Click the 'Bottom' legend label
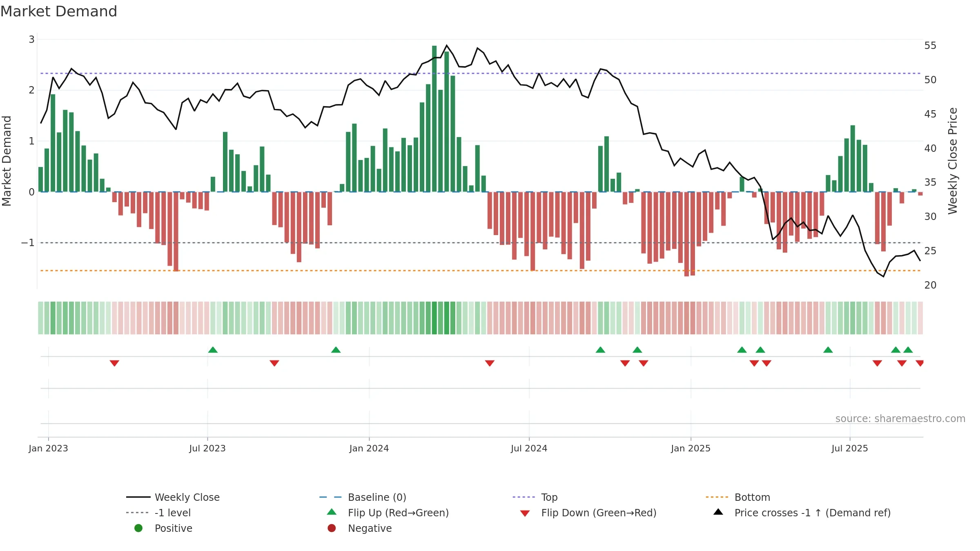The height and width of the screenshot is (551, 980). pos(752,497)
